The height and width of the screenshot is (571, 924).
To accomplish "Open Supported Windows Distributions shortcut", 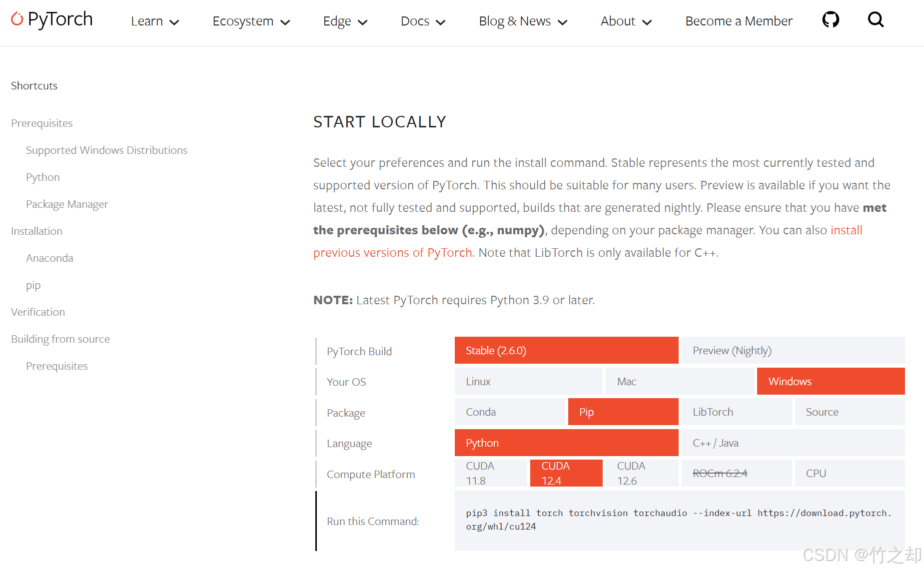I will (x=106, y=150).
